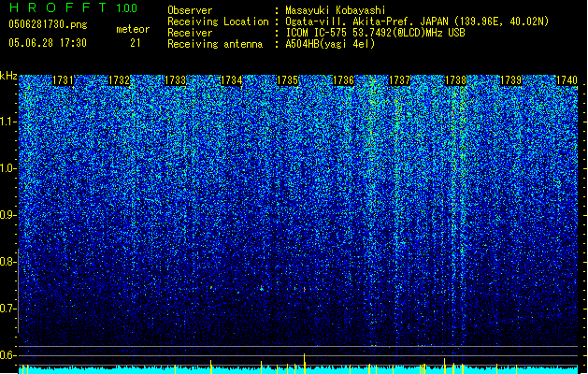Image resolution: width=588 pixels, height=374 pixels.
Task: Click the A504HB(yagi 4el) antenna text
Action: tap(330, 44)
